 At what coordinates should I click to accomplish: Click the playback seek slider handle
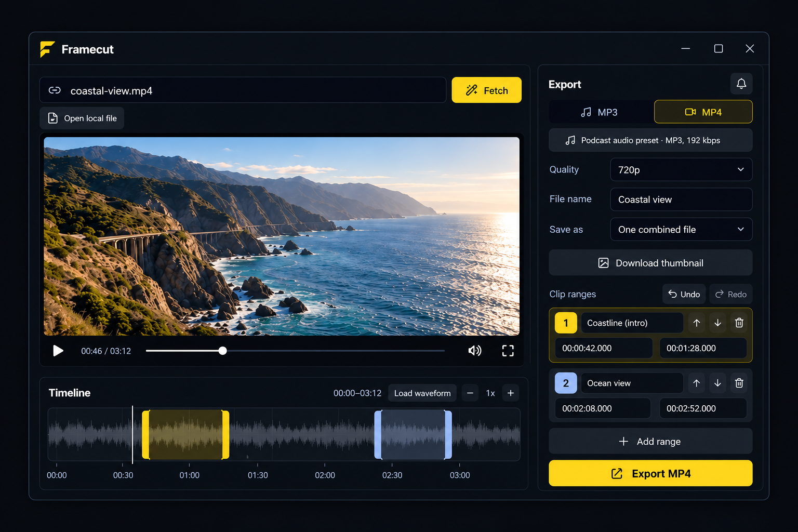click(x=222, y=351)
